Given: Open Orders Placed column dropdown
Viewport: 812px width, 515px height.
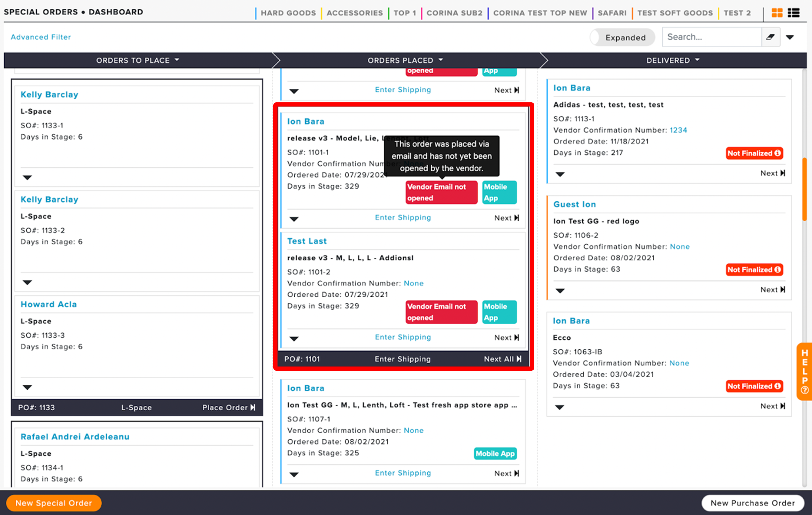Looking at the screenshot, I should point(441,60).
